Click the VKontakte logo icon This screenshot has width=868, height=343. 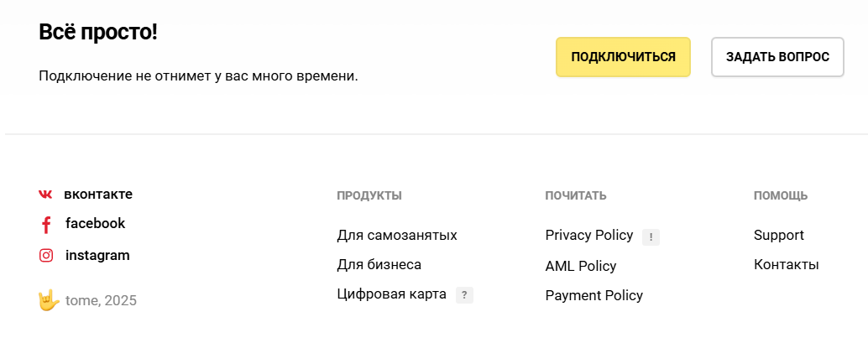[45, 195]
